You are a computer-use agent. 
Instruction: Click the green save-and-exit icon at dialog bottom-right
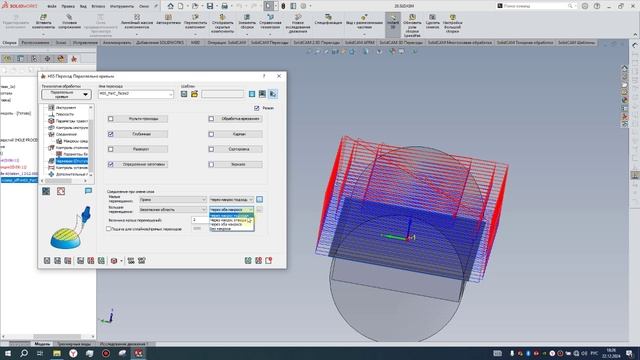248,260
